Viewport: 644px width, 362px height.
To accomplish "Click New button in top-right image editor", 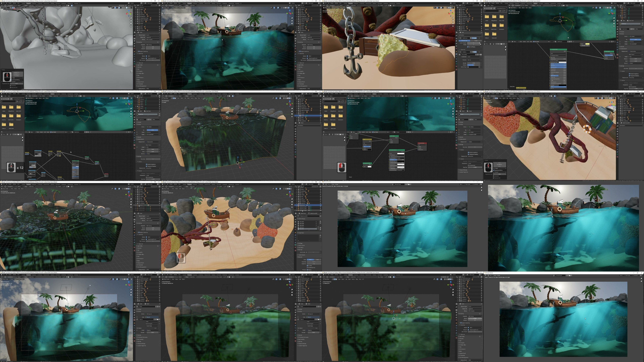I will tap(498, 44).
